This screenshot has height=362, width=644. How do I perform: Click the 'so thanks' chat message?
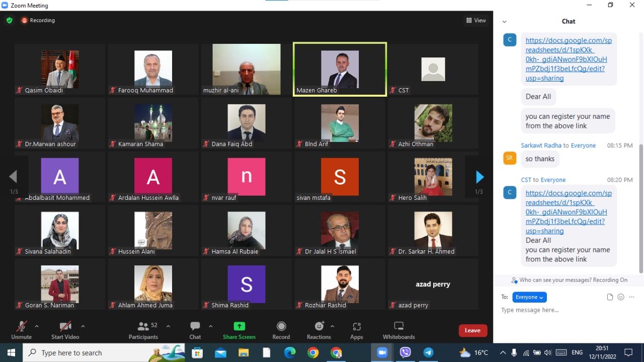pos(540,159)
